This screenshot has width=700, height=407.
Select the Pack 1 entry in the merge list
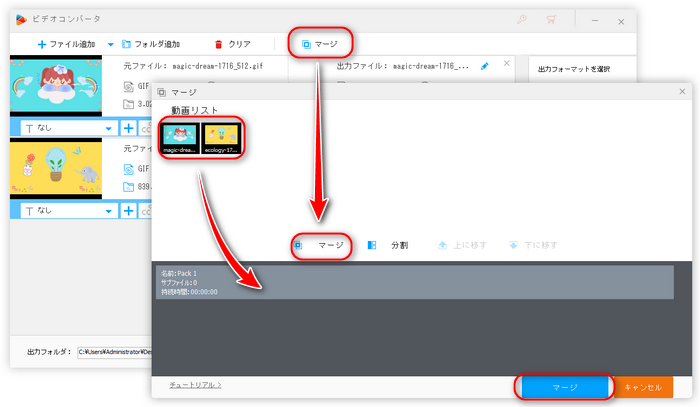415,282
